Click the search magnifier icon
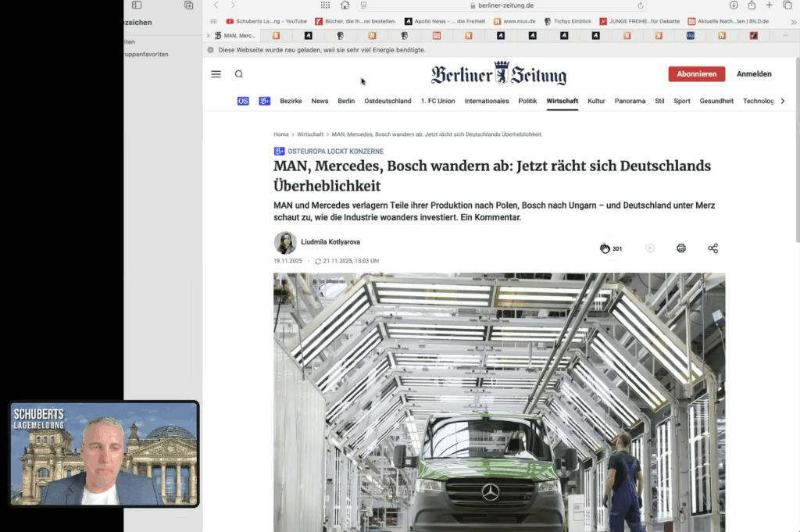The image size is (800, 532). (239, 74)
